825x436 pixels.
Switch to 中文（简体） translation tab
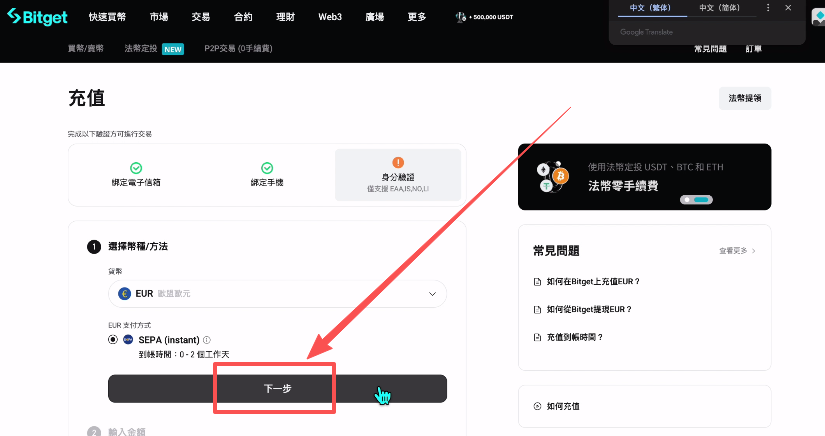[x=720, y=8]
